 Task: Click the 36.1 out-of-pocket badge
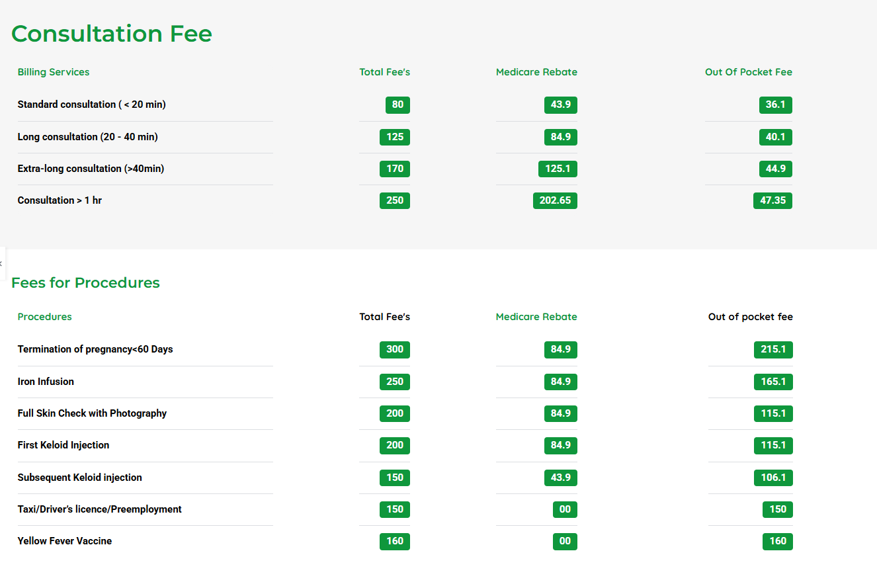pos(775,105)
